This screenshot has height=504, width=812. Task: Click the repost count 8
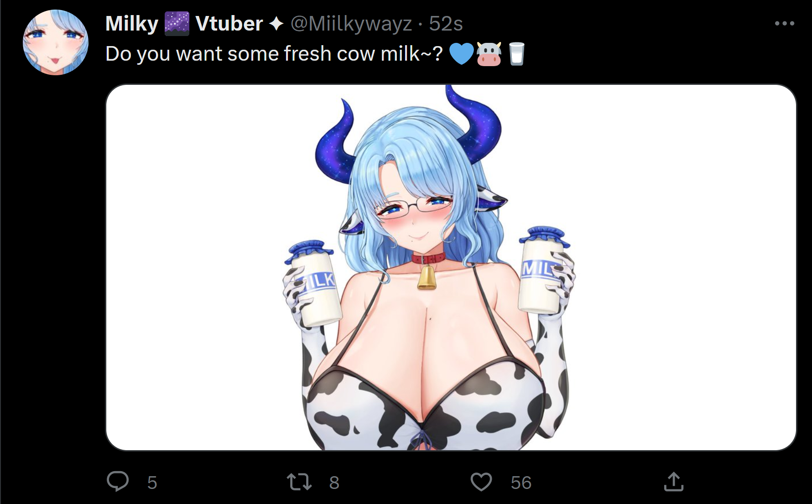(x=334, y=483)
